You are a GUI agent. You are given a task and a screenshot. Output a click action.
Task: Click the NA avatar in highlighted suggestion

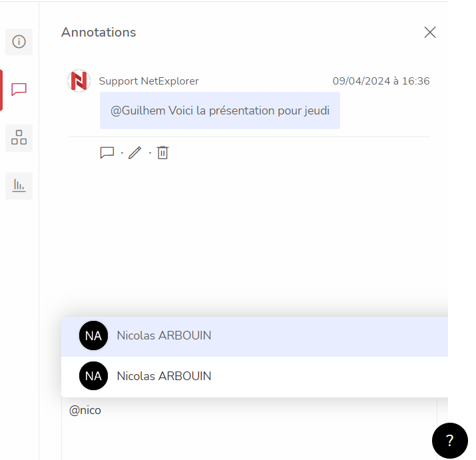93,336
